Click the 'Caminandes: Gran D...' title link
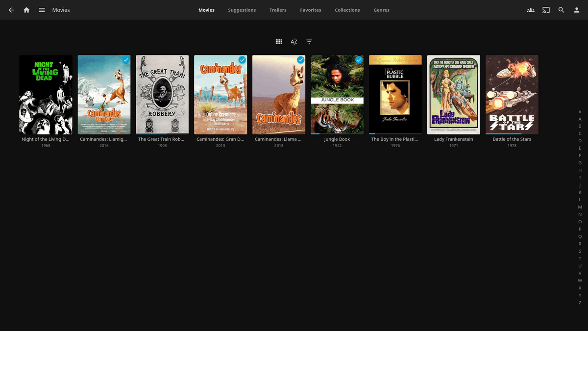This screenshot has height=368, width=588. [x=220, y=139]
